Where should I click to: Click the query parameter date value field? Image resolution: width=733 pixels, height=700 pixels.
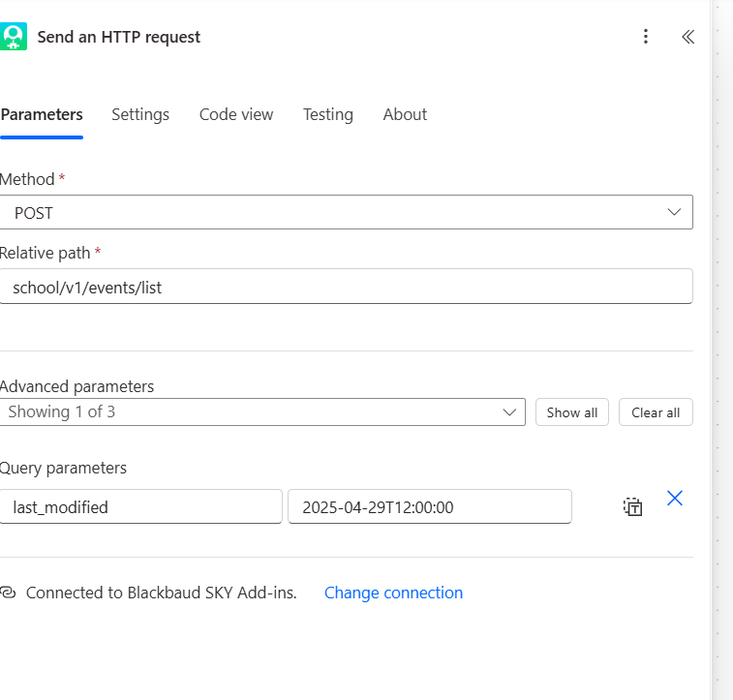(x=429, y=506)
